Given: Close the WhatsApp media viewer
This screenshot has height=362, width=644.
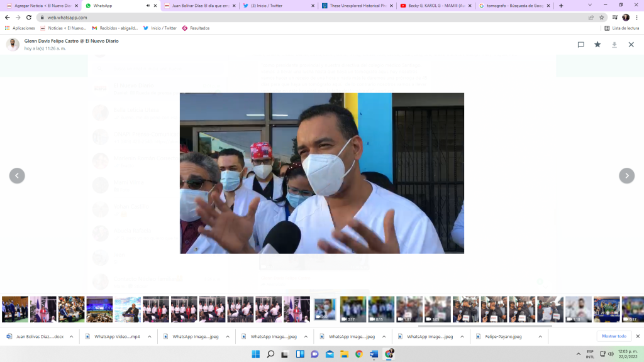Looking at the screenshot, I should pos(631,45).
